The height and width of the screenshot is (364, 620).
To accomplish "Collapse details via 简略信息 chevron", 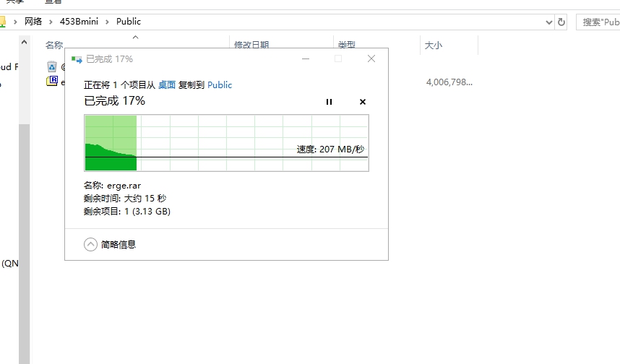I will (x=90, y=245).
